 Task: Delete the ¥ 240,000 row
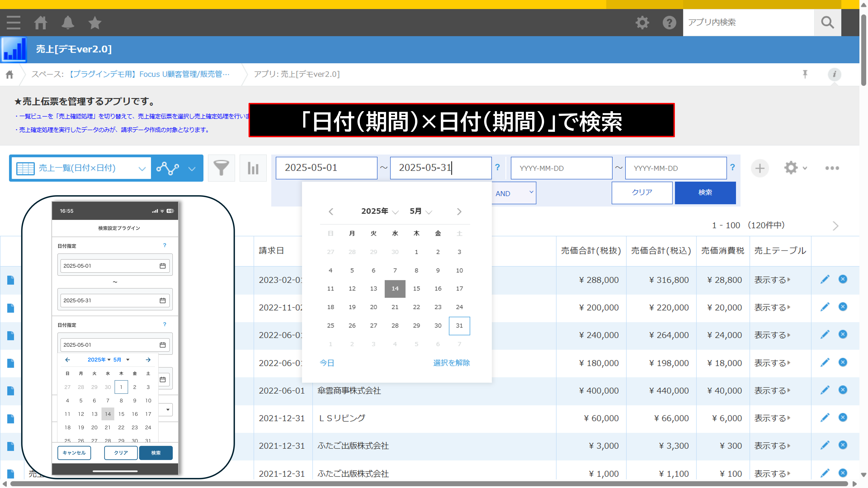843,334
